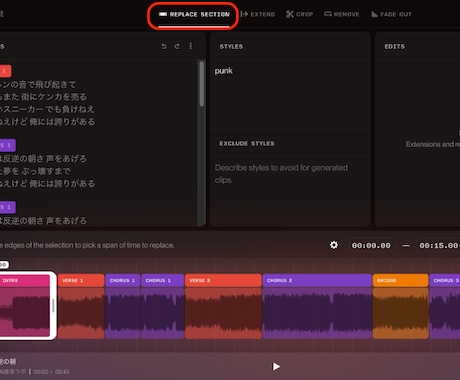
Task: Click the selection's right edge handle
Action: click(53, 305)
